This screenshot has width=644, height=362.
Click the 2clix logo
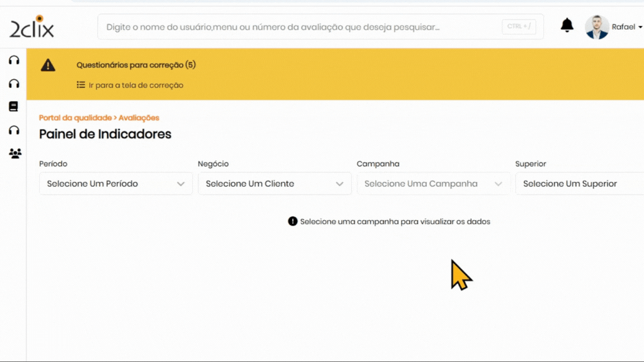click(x=32, y=26)
